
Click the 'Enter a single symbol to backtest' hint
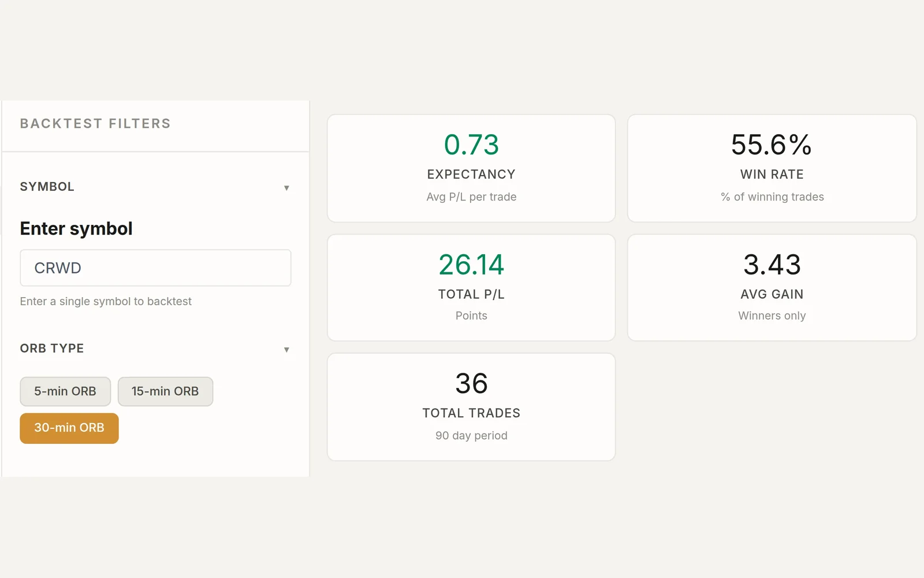106,301
